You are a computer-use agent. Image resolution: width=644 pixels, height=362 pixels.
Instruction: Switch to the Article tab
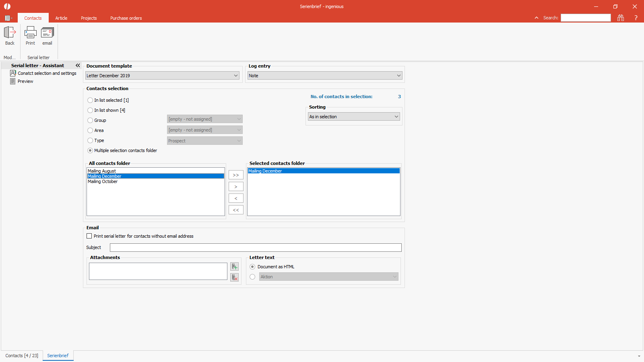pyautogui.click(x=61, y=18)
